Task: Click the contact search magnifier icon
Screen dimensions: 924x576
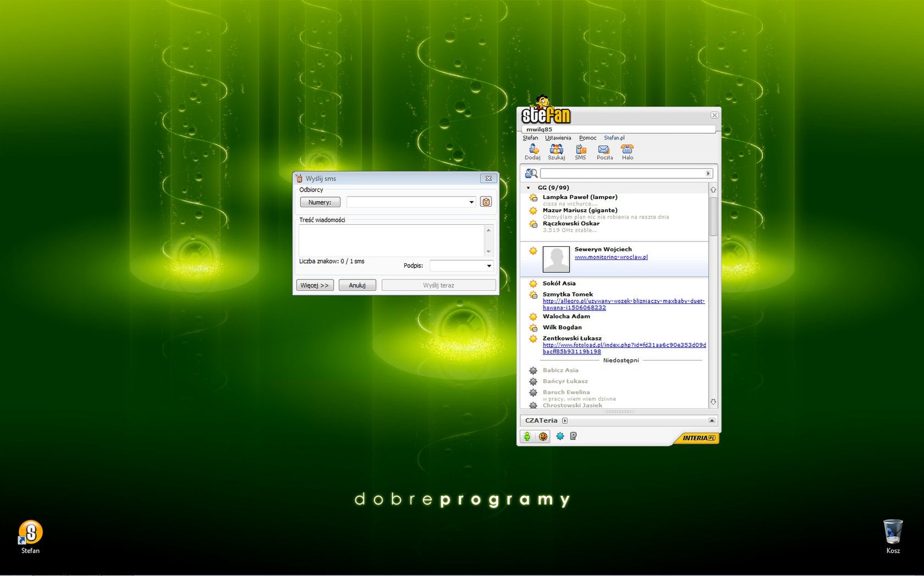Action: pyautogui.click(x=531, y=174)
